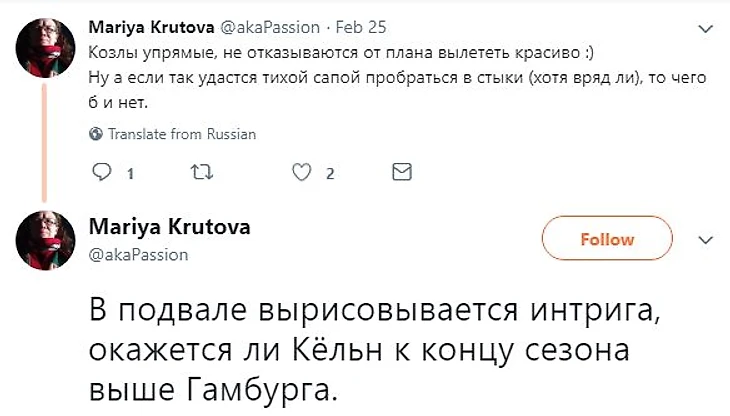Click the avatar beside the Follow button's tweet
730x416 pixels.
[x=45, y=241]
